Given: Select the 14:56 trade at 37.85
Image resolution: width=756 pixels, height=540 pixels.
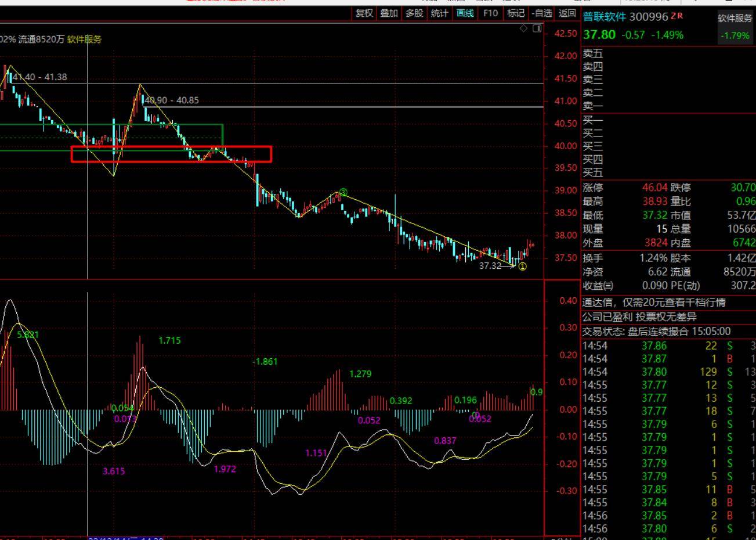Looking at the screenshot, I should 668,516.
